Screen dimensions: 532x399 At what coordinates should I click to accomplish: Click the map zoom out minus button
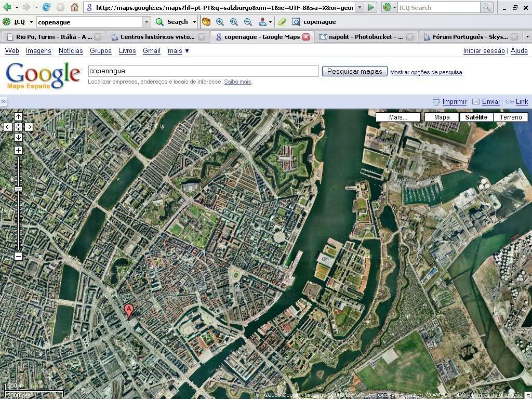[18, 257]
